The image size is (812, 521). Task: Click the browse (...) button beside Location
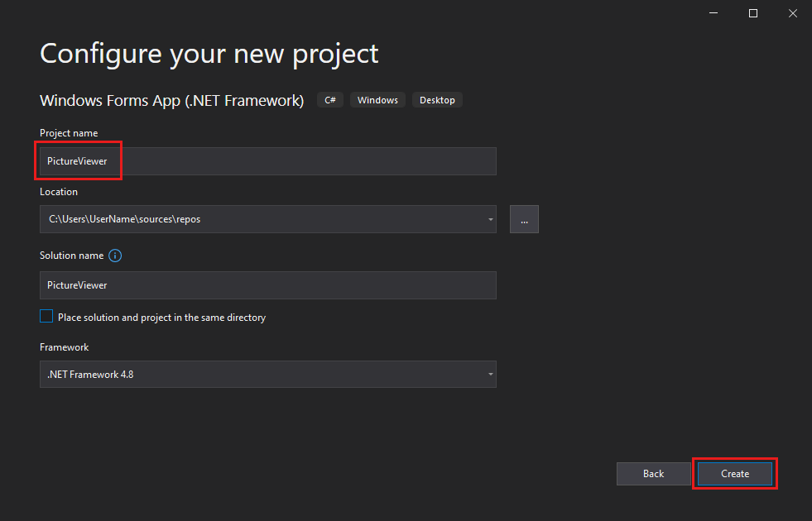pyautogui.click(x=524, y=218)
